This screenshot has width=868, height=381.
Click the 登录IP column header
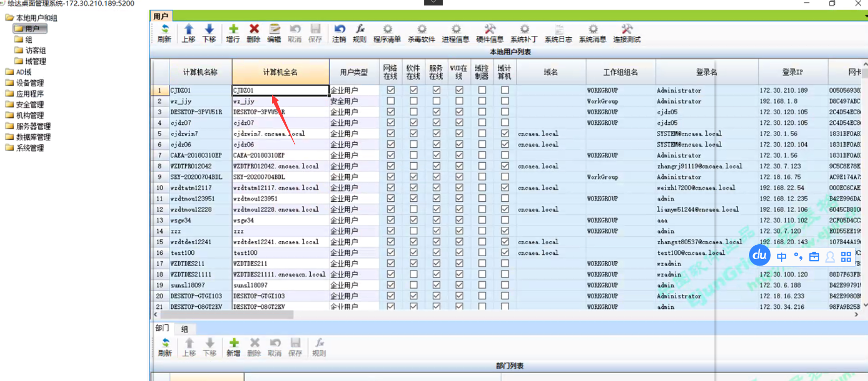point(793,72)
